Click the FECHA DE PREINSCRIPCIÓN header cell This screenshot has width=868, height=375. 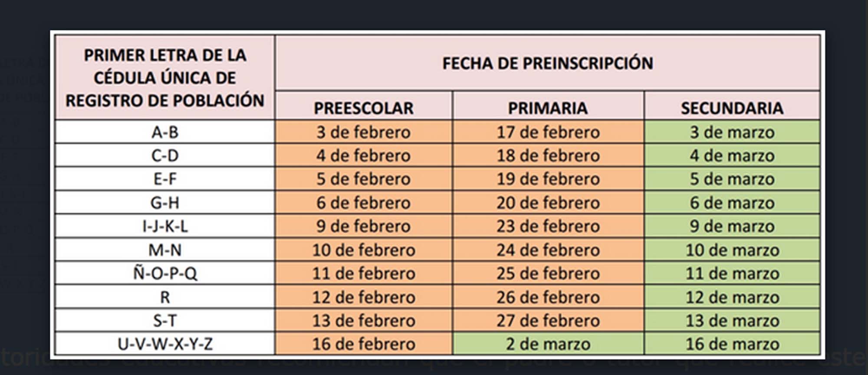coord(548,63)
